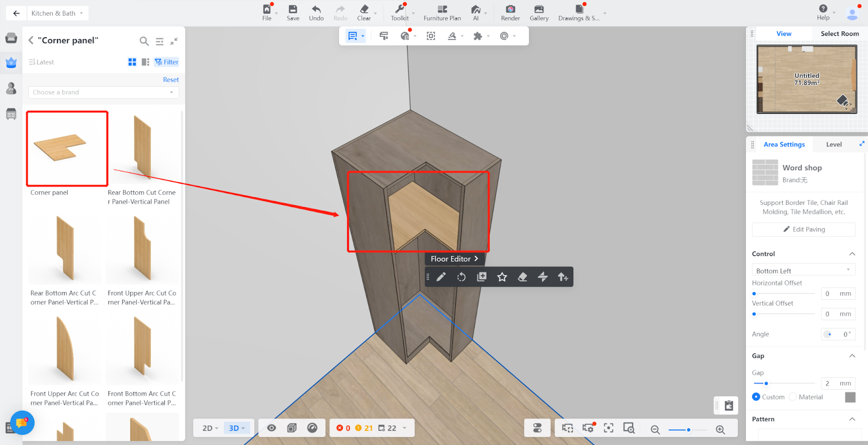Click the Undo arrow icon

pyautogui.click(x=316, y=9)
